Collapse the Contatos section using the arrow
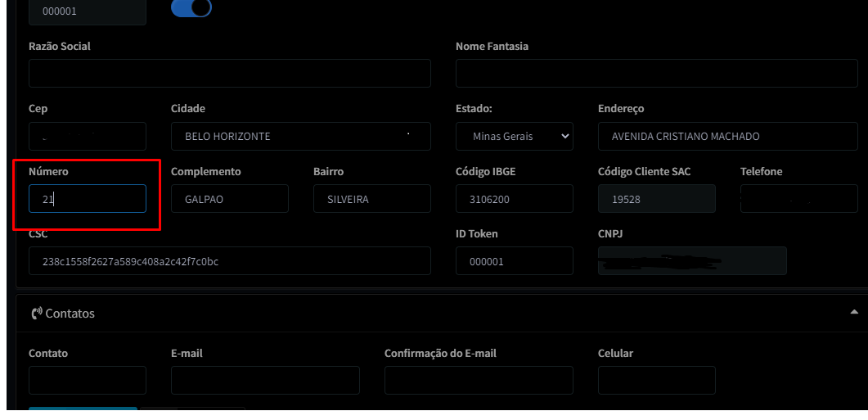 click(854, 313)
